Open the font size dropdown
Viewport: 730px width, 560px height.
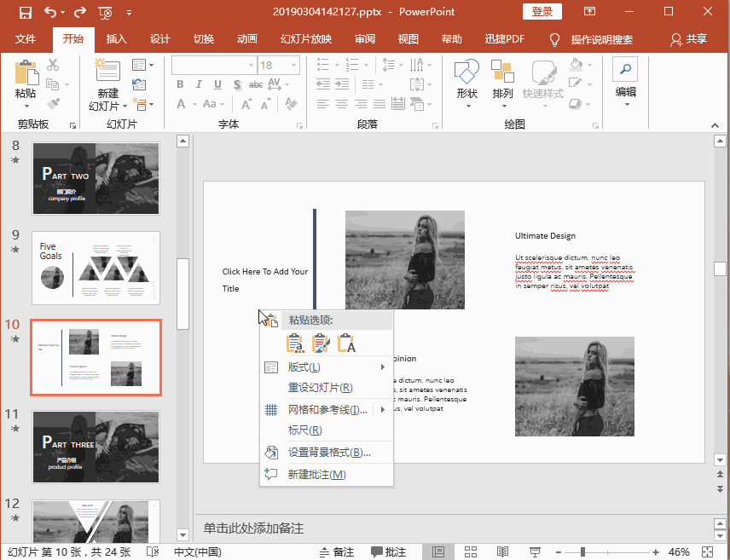pyautogui.click(x=294, y=65)
